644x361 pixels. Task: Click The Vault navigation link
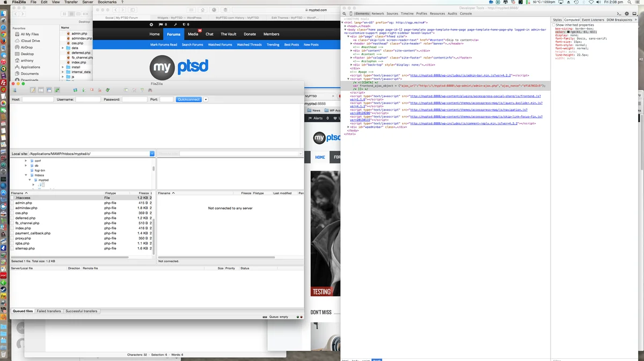coord(228,34)
